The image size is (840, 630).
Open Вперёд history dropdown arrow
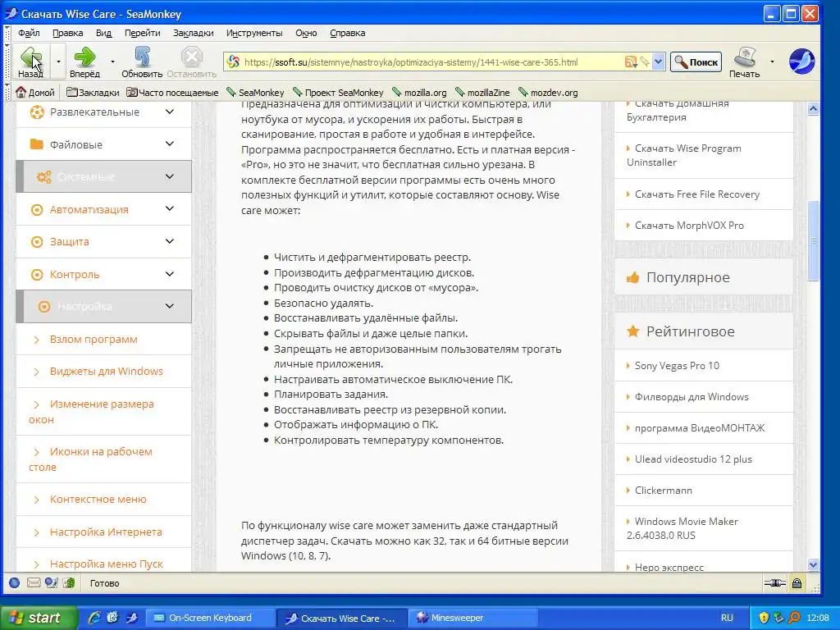(x=112, y=62)
